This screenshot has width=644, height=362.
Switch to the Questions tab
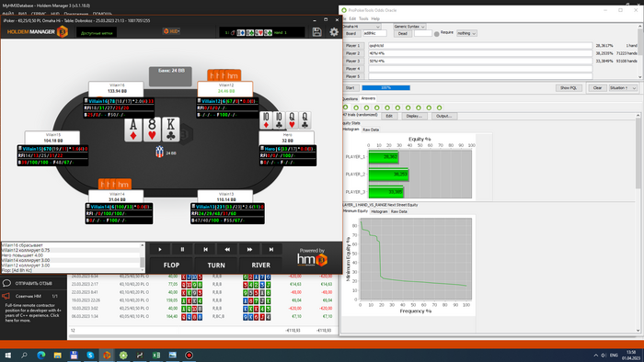click(350, 99)
